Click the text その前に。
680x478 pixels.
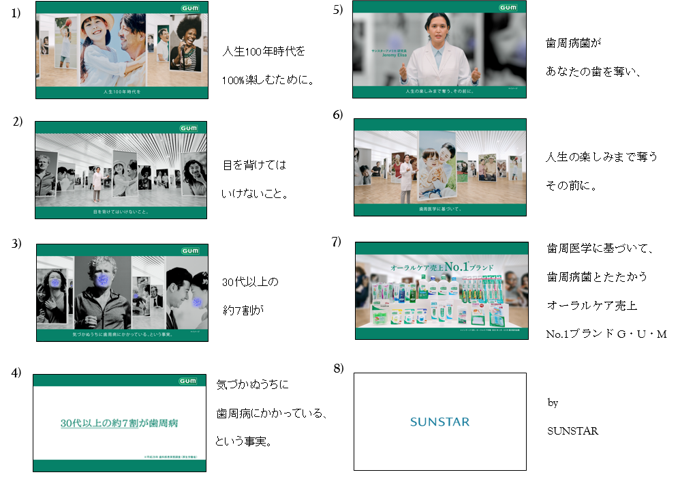click(x=572, y=185)
